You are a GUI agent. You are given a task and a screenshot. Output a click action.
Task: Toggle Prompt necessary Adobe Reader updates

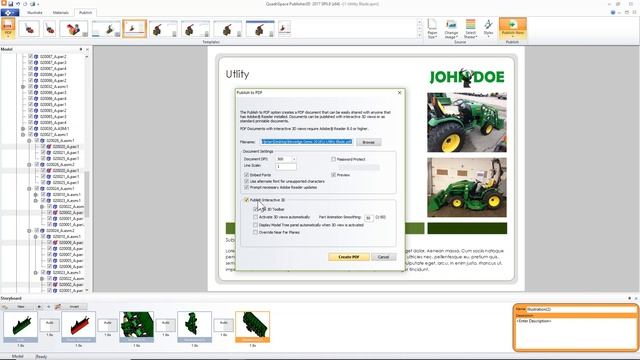click(247, 187)
